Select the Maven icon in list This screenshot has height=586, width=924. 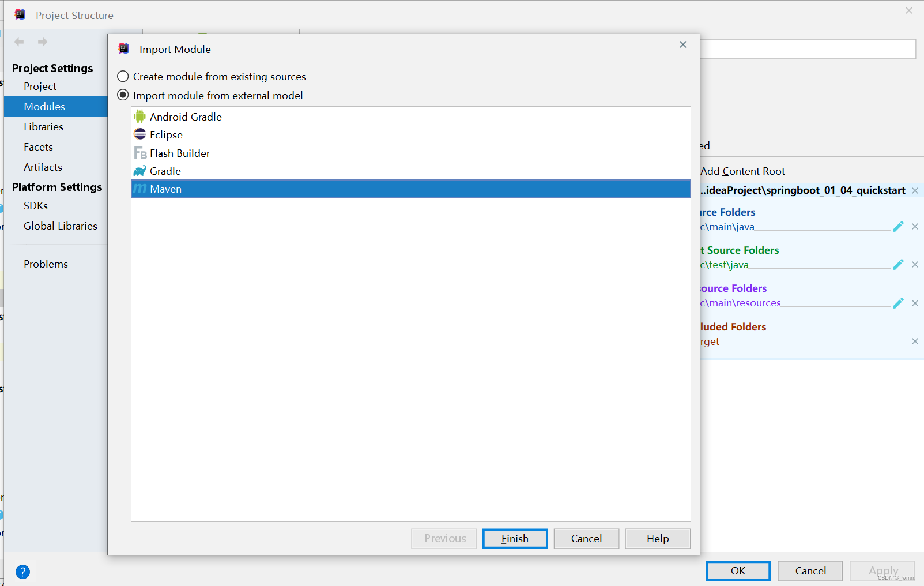click(139, 189)
